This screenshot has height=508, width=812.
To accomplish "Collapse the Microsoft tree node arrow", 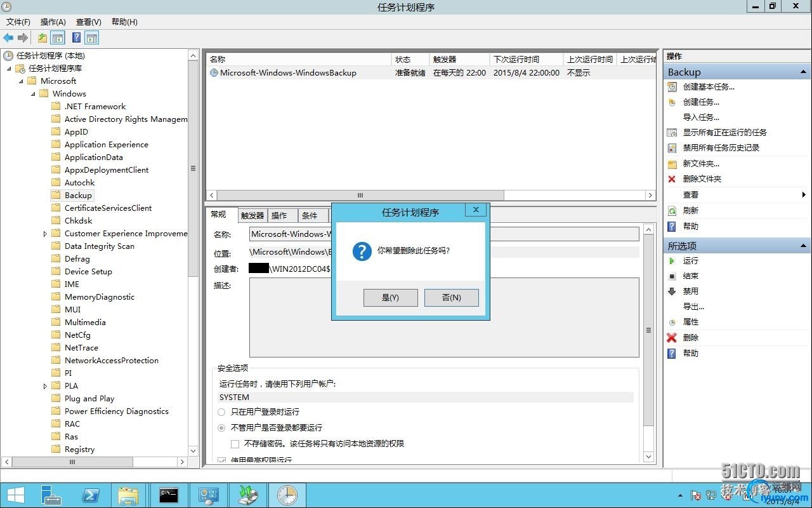I will [21, 81].
